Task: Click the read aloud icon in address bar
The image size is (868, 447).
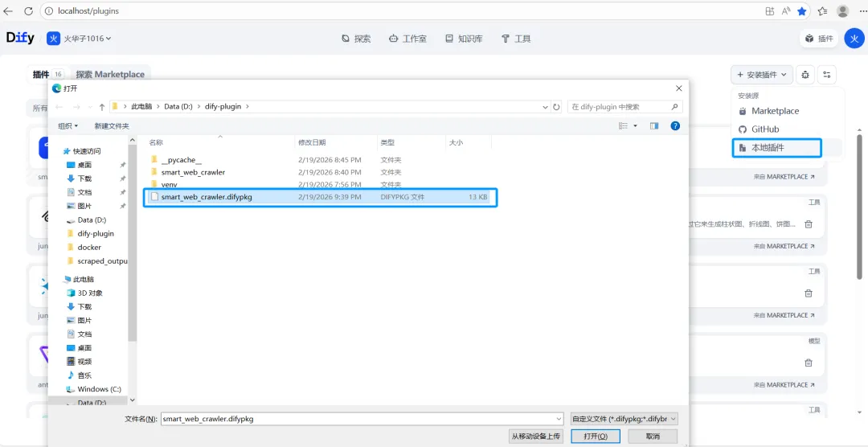Action: click(785, 10)
